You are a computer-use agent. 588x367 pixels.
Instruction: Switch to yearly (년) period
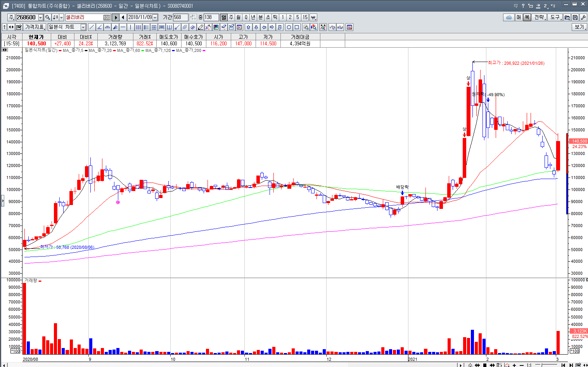[x=253, y=17]
